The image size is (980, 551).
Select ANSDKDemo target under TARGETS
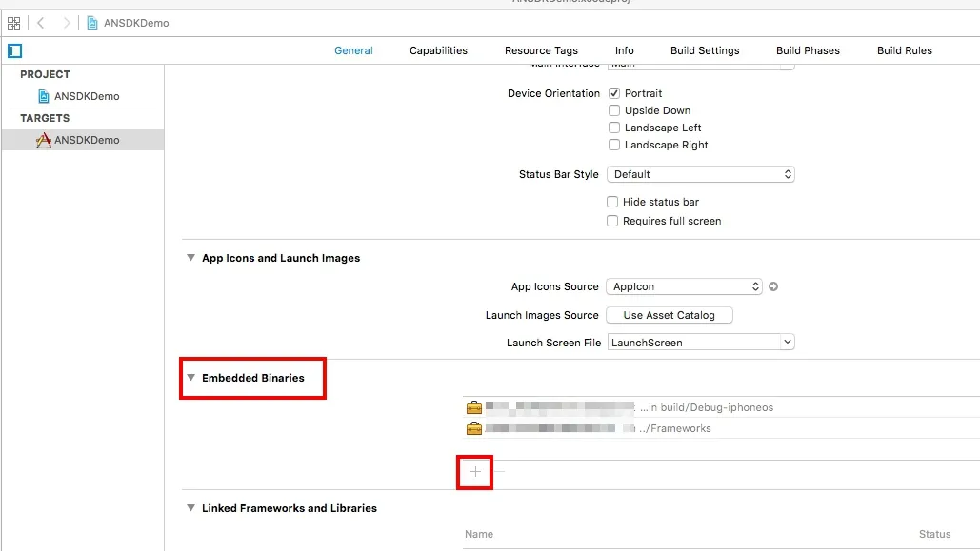tap(83, 140)
